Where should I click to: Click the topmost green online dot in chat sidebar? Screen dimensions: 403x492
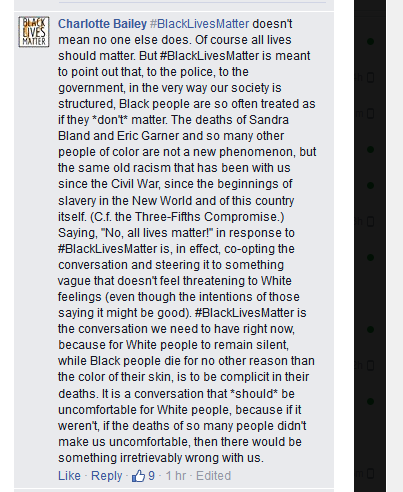pos(370,41)
